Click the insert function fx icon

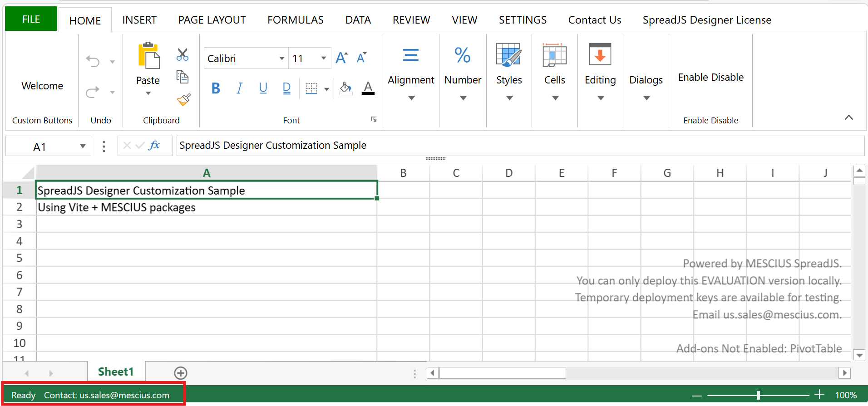[x=154, y=145]
